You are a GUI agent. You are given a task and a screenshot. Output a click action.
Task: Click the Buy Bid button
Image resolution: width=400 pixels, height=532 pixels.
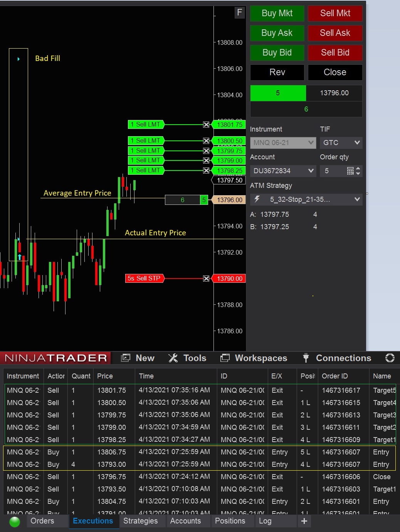point(277,52)
